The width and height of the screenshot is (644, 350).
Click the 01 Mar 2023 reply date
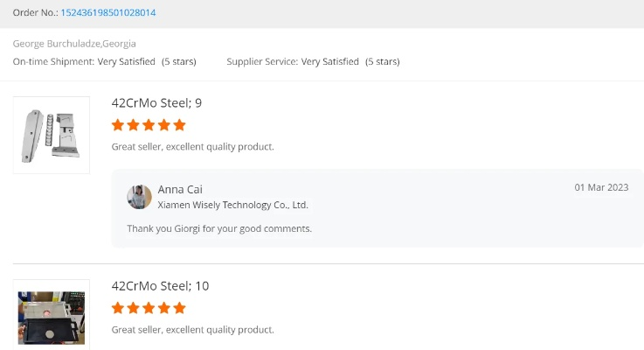601,188
